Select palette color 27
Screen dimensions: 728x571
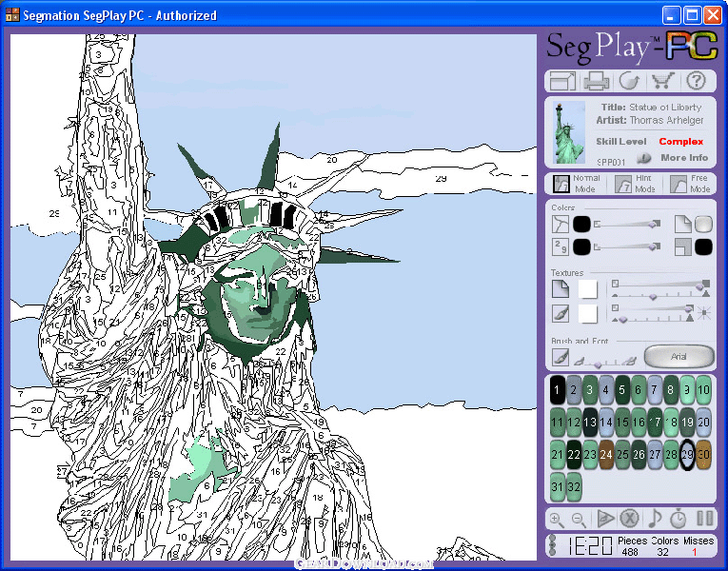(x=655, y=455)
